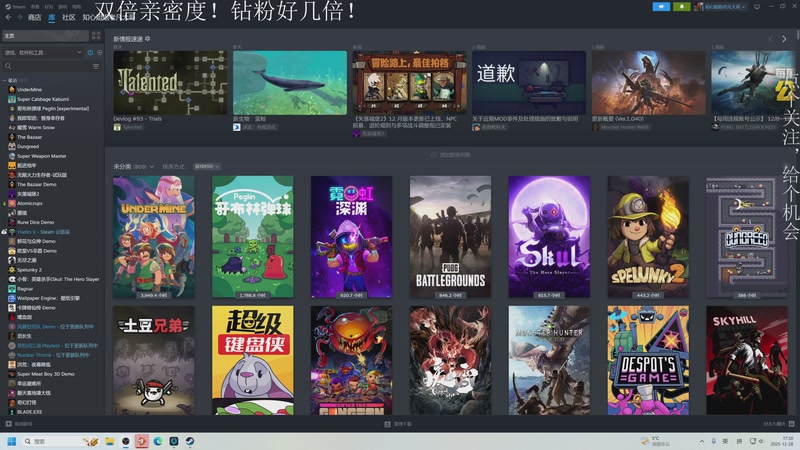Select the Despot's Game cover

coord(648,360)
